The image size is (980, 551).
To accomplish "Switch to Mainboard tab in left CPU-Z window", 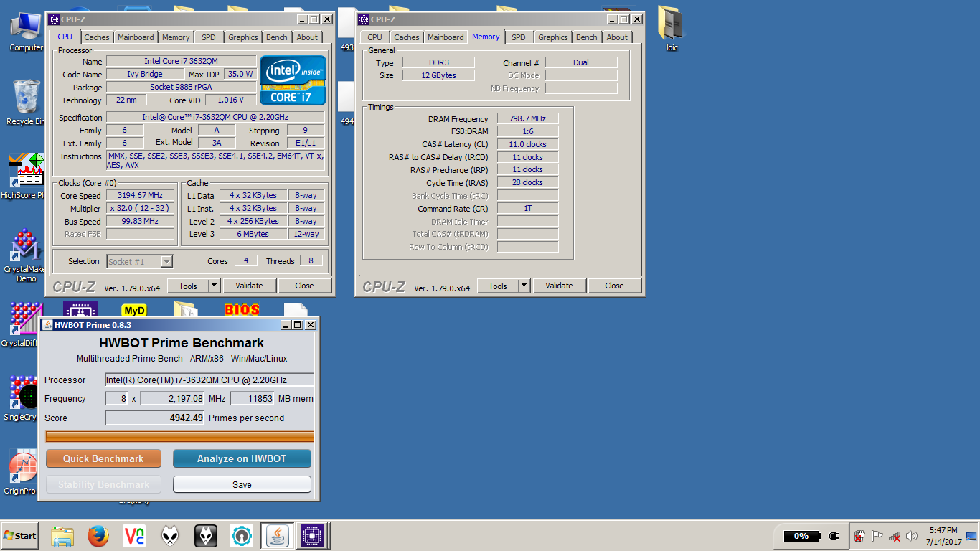I will (x=136, y=37).
